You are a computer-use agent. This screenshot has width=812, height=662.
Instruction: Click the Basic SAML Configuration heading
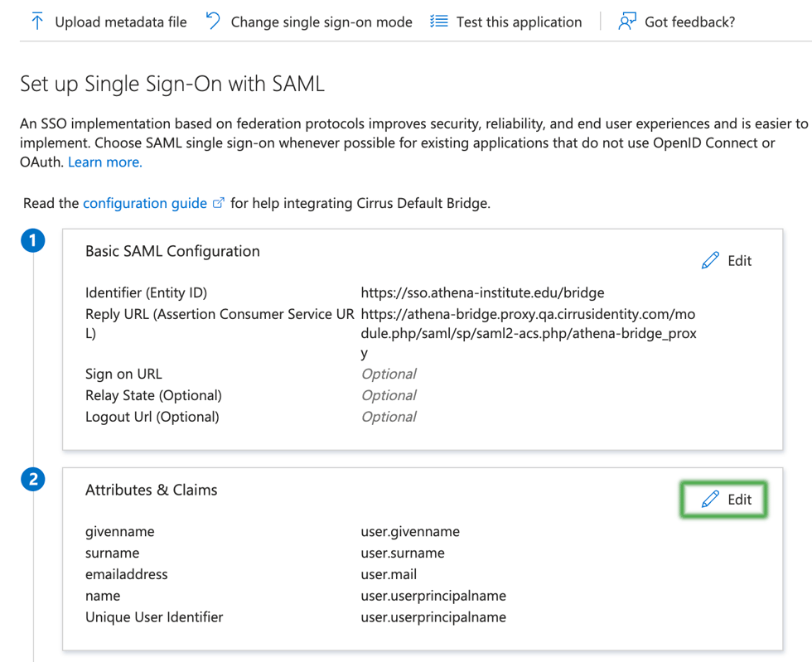(172, 251)
